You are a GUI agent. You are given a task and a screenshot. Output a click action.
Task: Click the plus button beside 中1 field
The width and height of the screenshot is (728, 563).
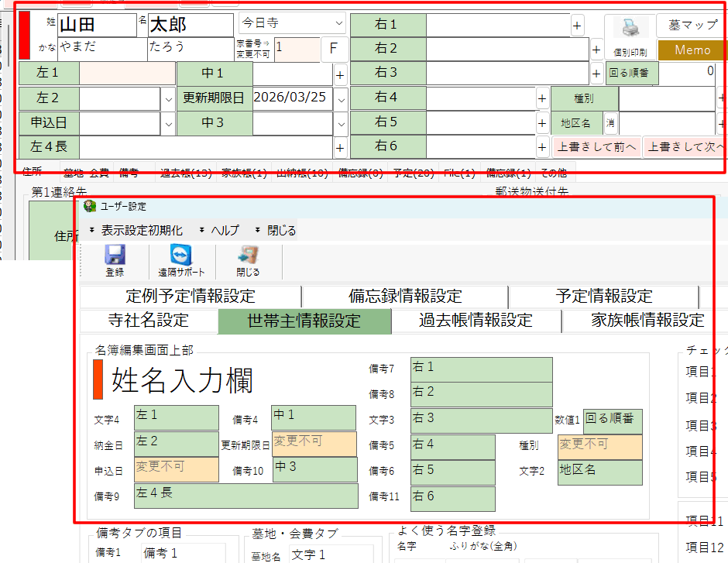[x=341, y=75]
